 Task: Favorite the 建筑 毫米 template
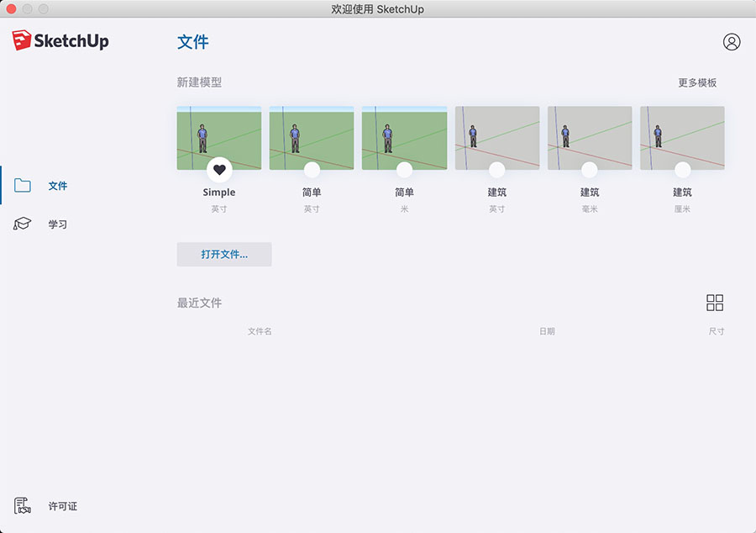[x=589, y=170]
